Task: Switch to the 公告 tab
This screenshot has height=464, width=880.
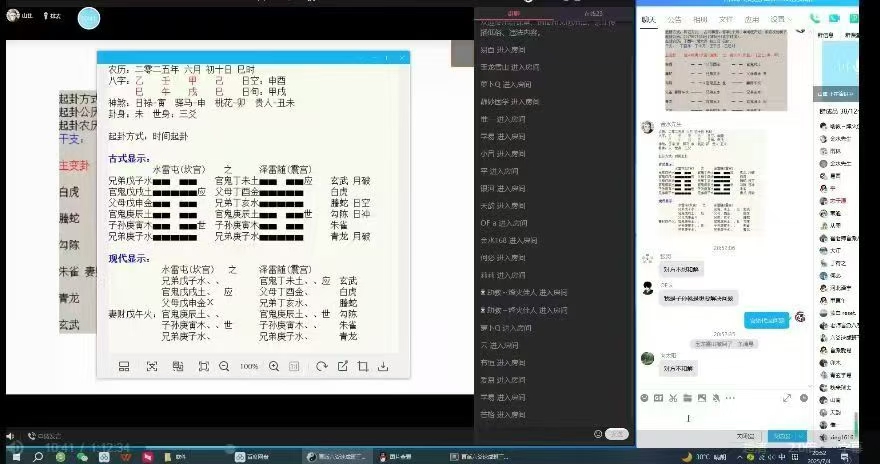Action: pos(674,18)
